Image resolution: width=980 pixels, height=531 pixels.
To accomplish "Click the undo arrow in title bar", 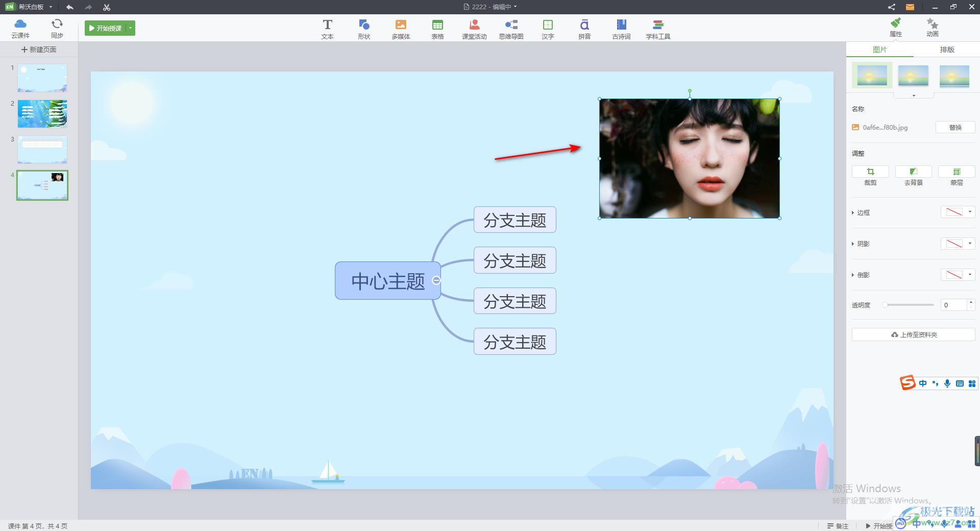I will click(70, 7).
